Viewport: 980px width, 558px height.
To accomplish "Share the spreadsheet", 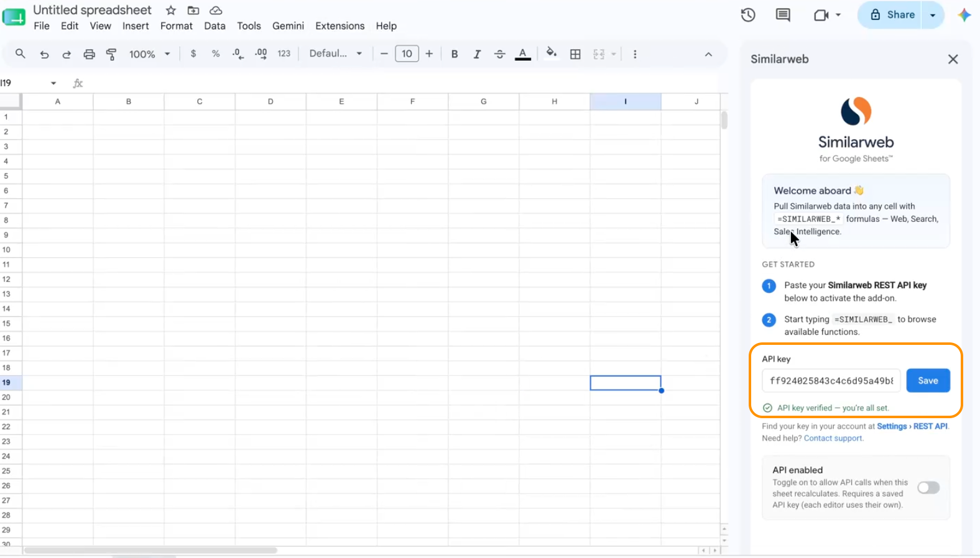I will 892,15.
